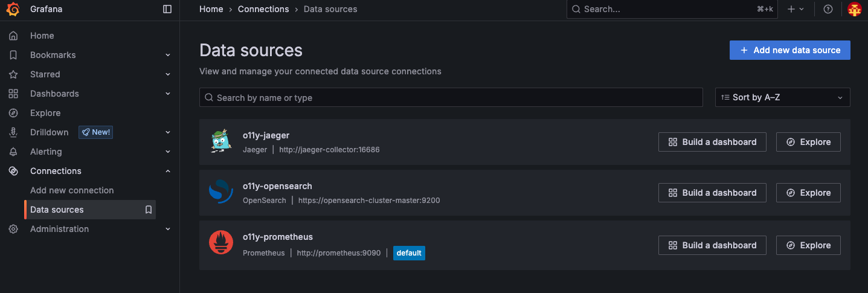The height and width of the screenshot is (293, 868).
Task: Click the o11y-prometheus flame logo
Action: [x=220, y=243]
